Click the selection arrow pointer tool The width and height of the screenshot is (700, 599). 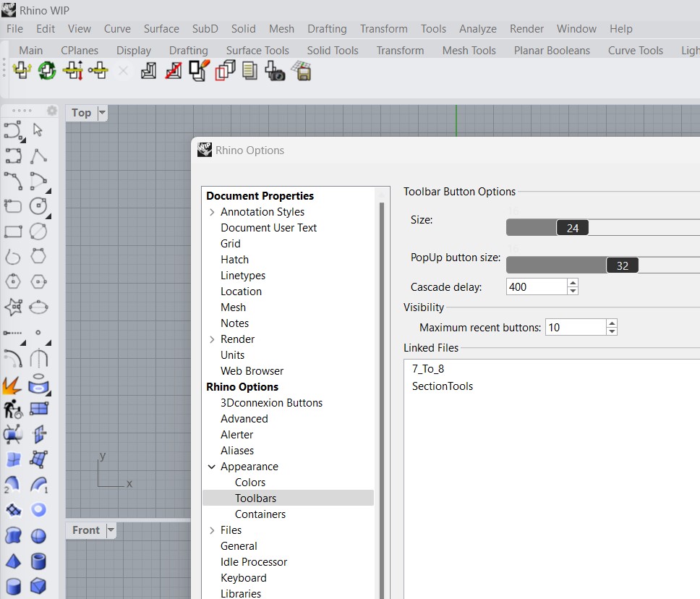(x=38, y=130)
